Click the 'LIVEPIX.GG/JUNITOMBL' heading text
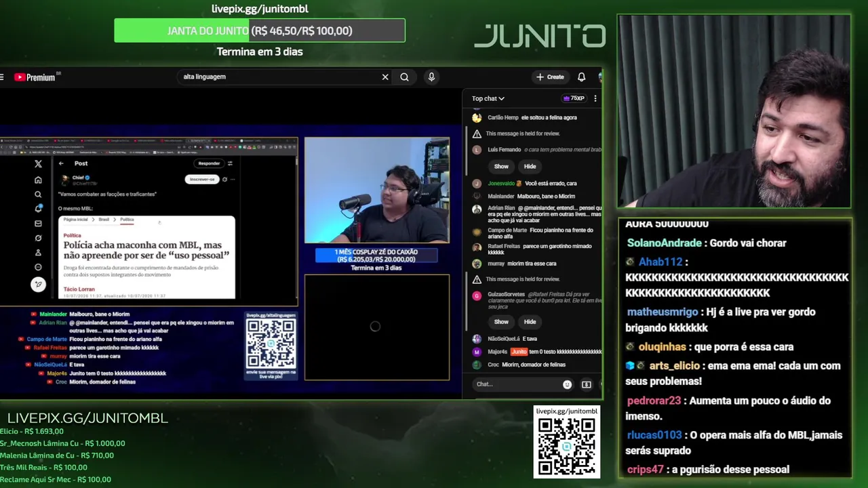Image resolution: width=868 pixels, height=488 pixels. tap(87, 418)
